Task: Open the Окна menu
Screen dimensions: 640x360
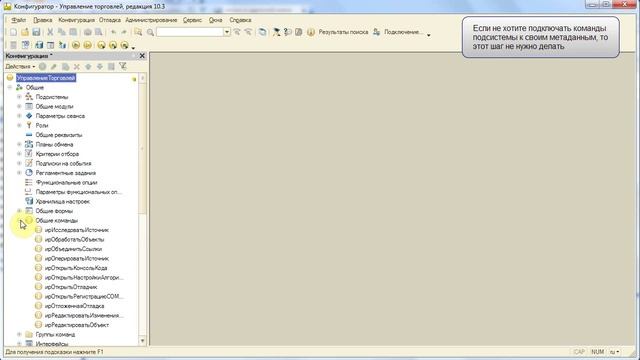Action: pos(216,20)
